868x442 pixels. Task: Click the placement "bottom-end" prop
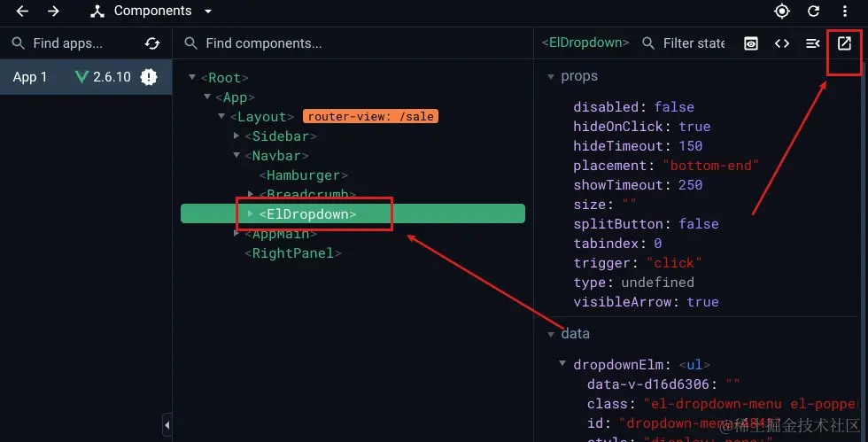(x=666, y=165)
